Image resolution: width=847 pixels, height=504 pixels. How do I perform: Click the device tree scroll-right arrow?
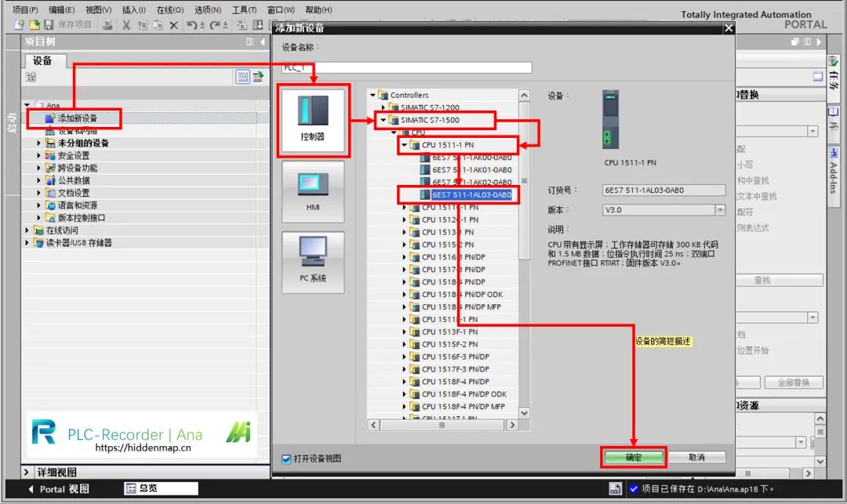512,425
